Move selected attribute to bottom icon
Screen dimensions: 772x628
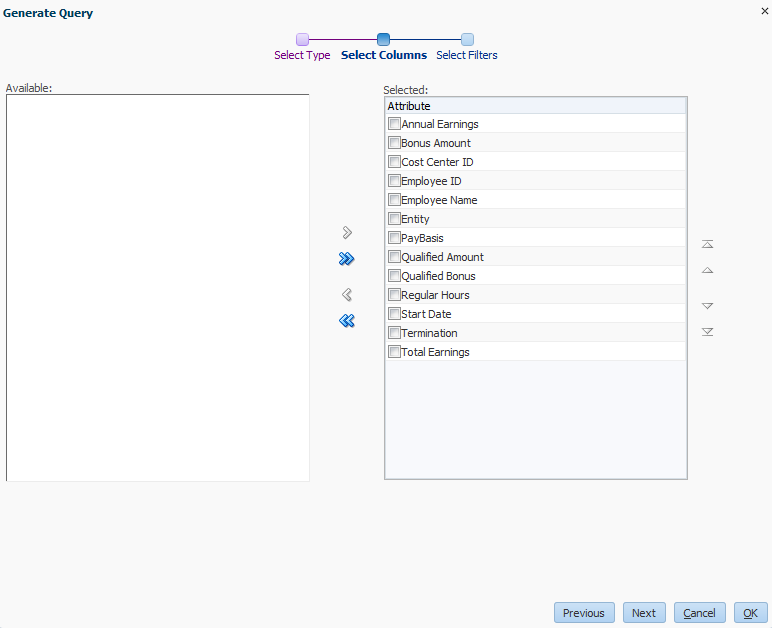708,332
